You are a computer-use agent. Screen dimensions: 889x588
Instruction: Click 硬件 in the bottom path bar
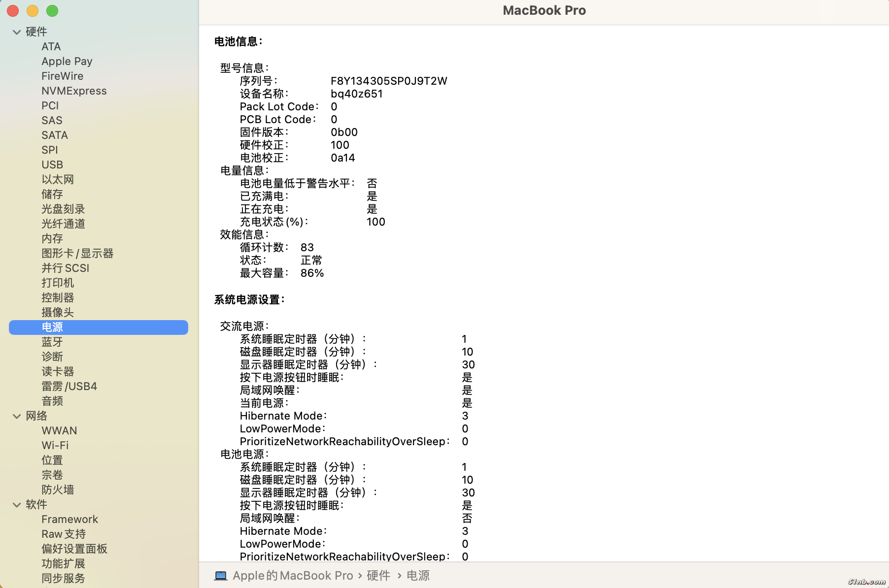click(378, 576)
